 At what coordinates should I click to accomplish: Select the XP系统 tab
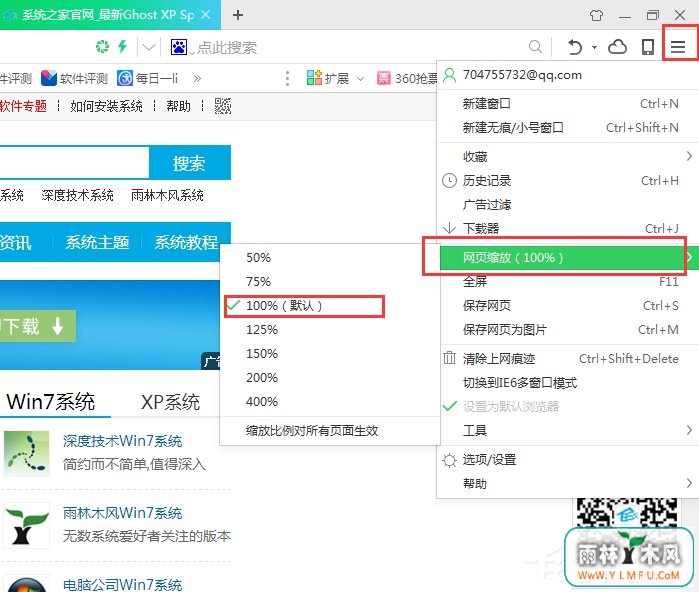(170, 402)
